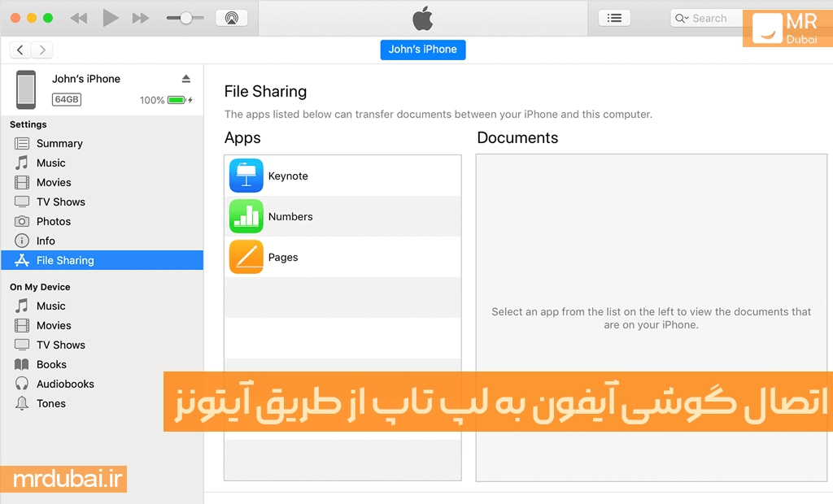Screen dimensions: 833x504
Task: Open the AirPlay output menu
Action: pyautogui.click(x=231, y=18)
